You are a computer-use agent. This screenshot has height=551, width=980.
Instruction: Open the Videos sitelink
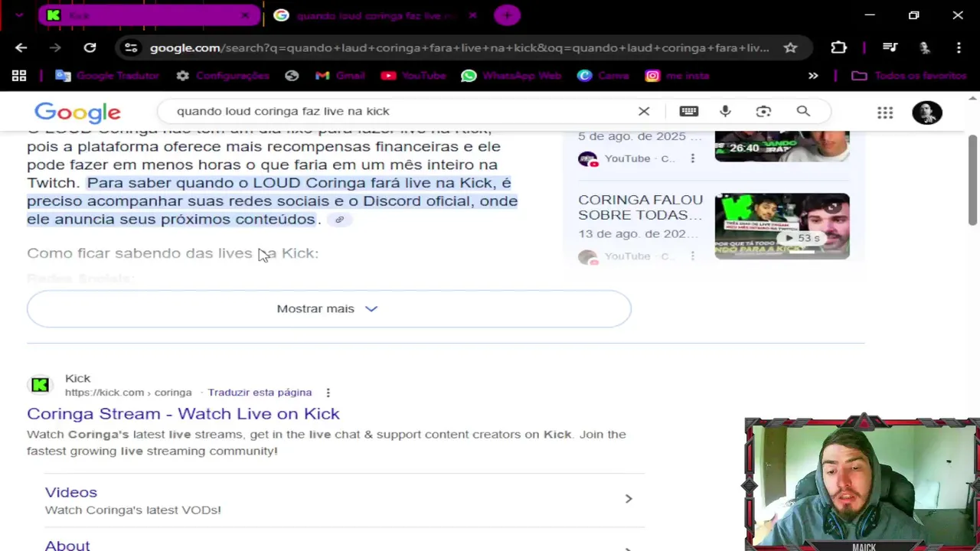71,492
